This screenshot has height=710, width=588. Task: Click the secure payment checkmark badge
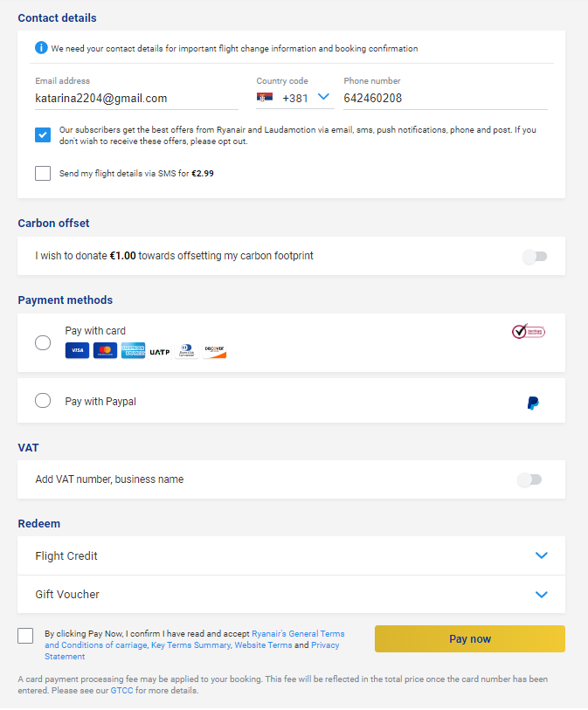click(529, 332)
